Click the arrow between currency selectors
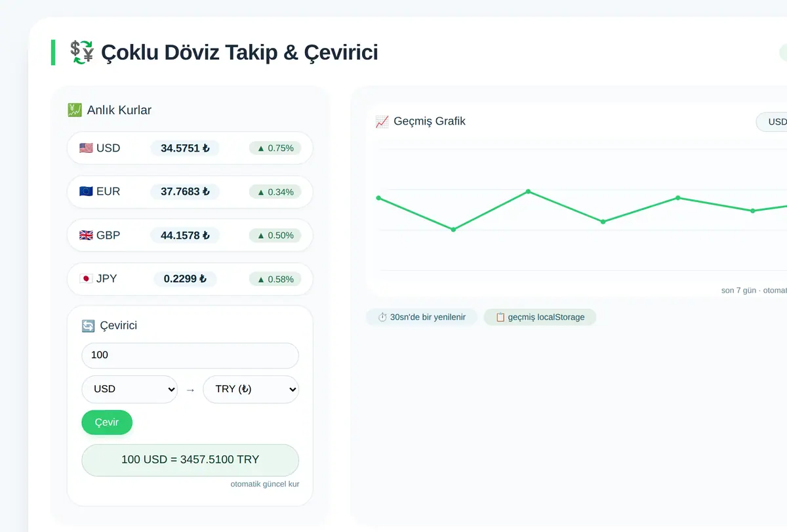 coord(190,390)
